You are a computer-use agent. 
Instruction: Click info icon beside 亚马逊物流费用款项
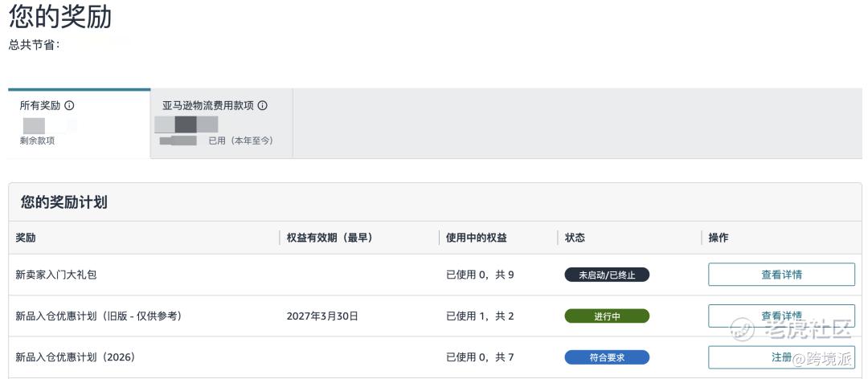262,106
